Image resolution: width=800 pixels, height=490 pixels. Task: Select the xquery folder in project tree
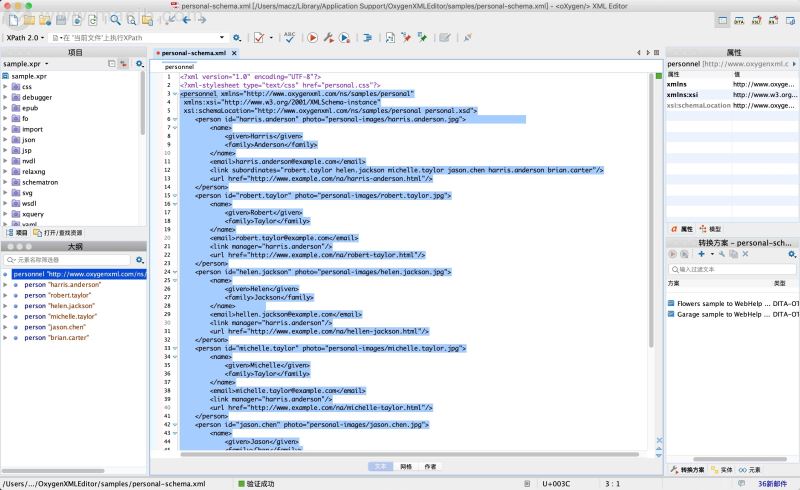click(x=28, y=214)
